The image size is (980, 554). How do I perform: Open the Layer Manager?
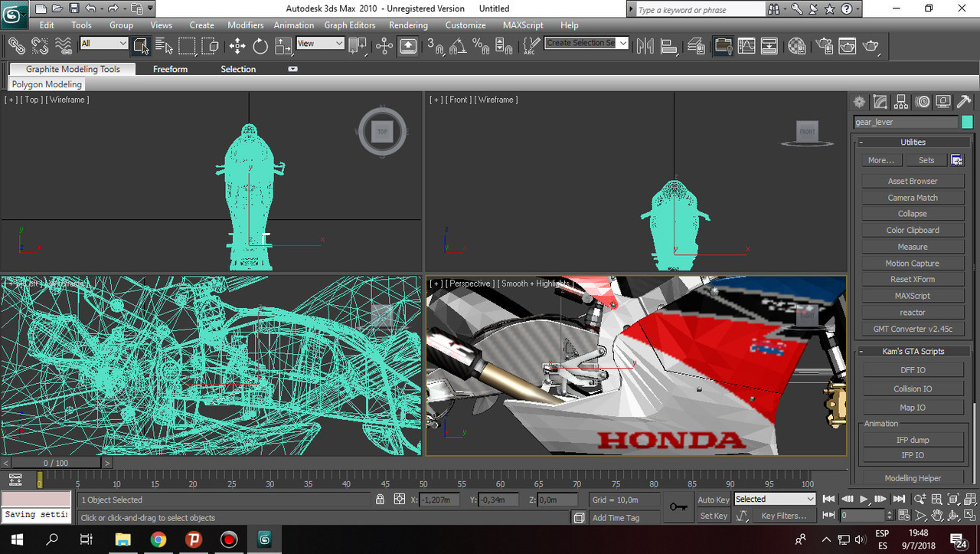[x=695, y=46]
